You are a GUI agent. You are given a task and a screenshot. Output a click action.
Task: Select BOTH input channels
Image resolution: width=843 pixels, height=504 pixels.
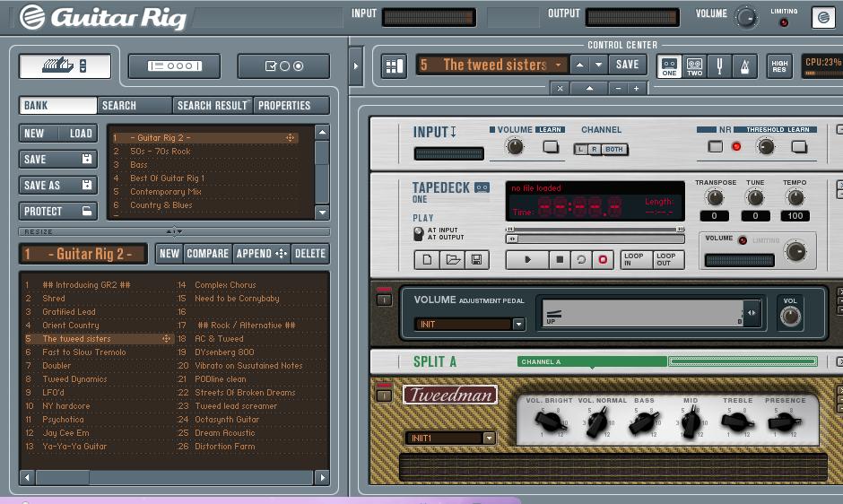614,149
